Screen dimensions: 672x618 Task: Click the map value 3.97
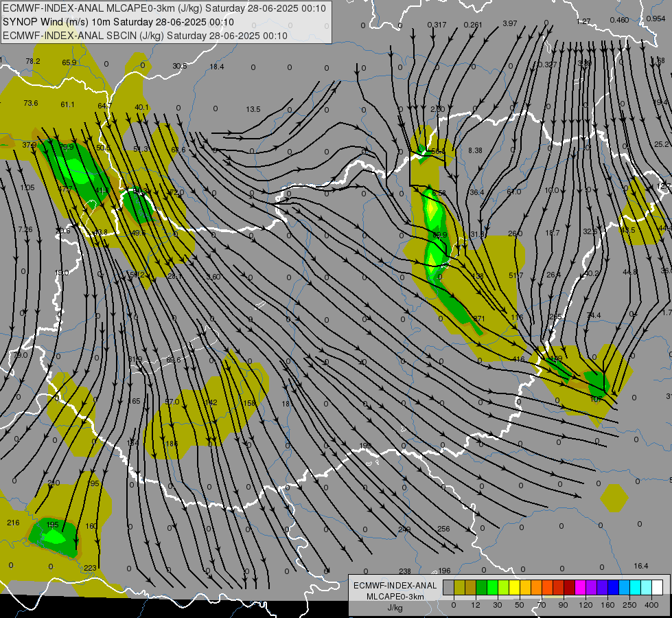click(x=510, y=23)
